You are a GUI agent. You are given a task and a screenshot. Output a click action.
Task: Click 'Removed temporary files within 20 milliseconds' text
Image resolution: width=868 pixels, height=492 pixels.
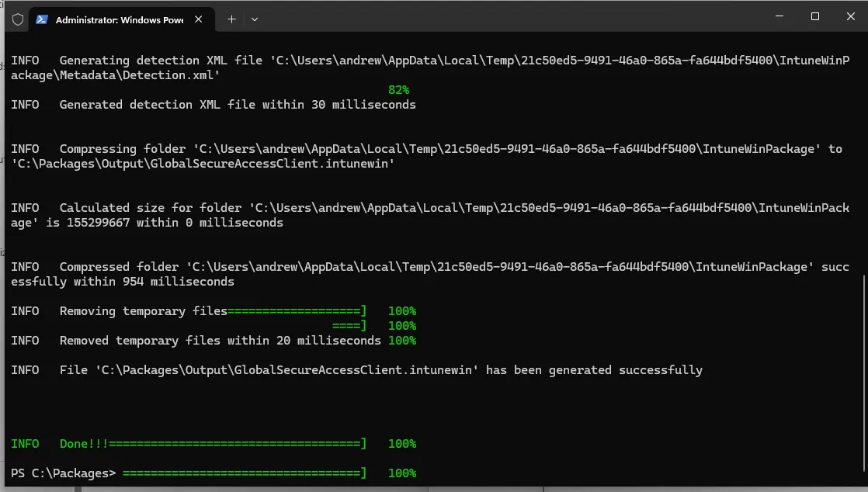220,341
